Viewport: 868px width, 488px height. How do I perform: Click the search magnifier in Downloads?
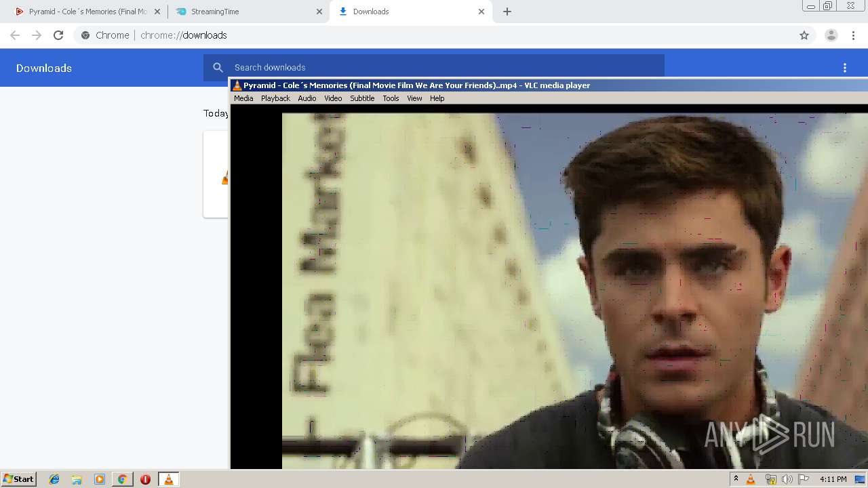218,67
